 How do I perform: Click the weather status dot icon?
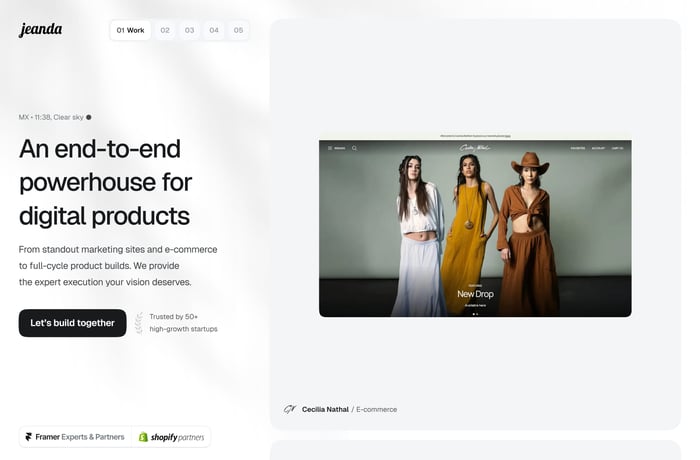coord(89,117)
